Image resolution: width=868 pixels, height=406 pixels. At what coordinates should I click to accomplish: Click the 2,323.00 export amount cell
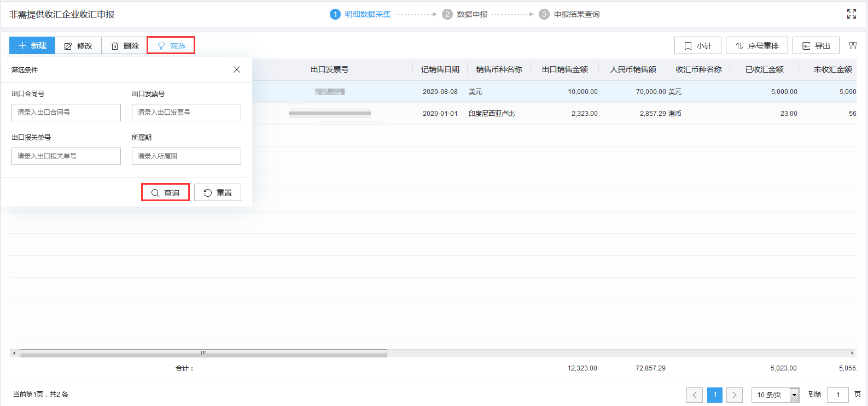coord(584,114)
